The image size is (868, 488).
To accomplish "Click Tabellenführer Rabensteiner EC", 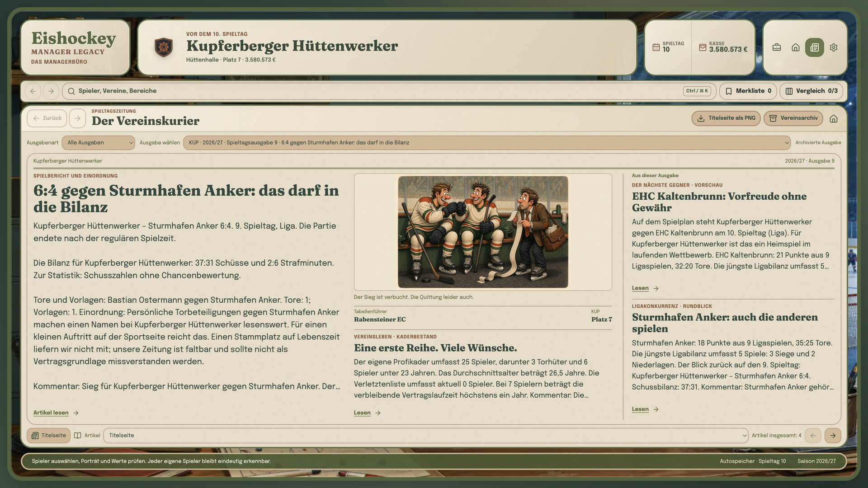I will (x=380, y=316).
